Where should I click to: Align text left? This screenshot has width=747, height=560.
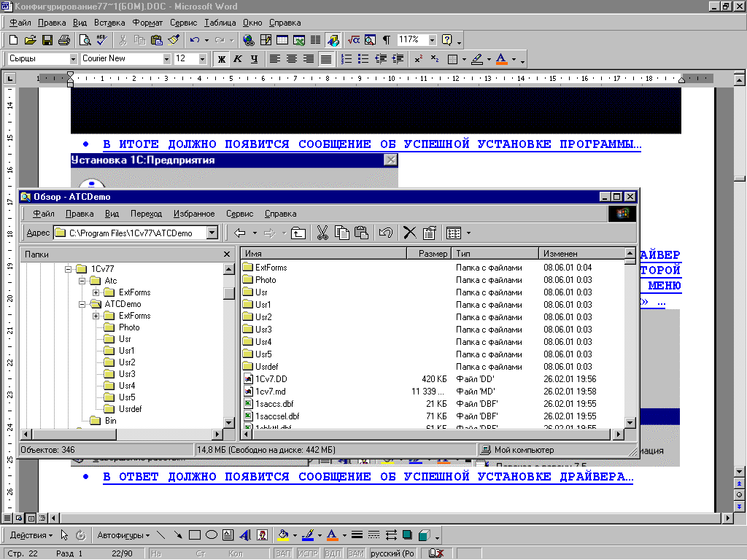[275, 59]
